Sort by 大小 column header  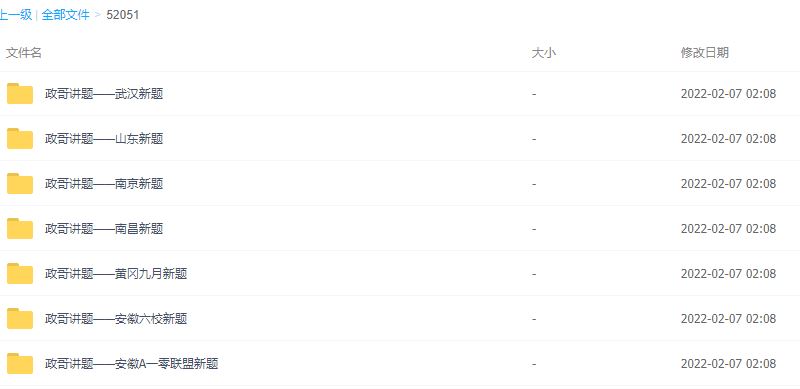(543, 53)
